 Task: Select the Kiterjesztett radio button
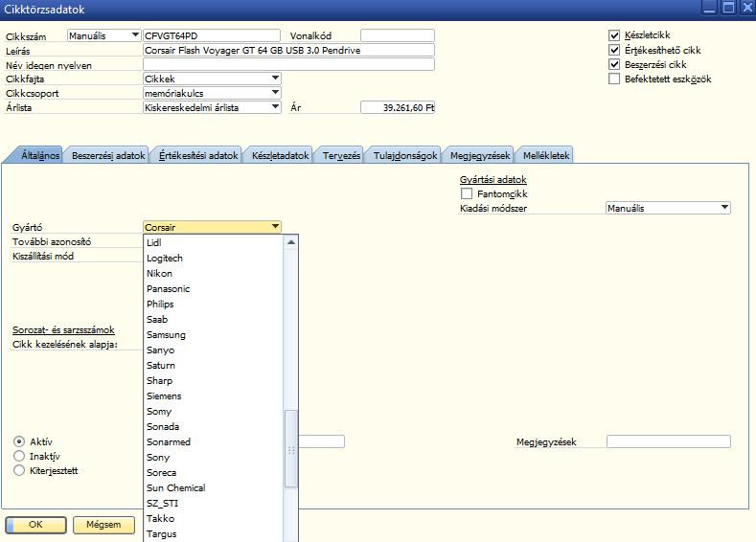pos(19,470)
